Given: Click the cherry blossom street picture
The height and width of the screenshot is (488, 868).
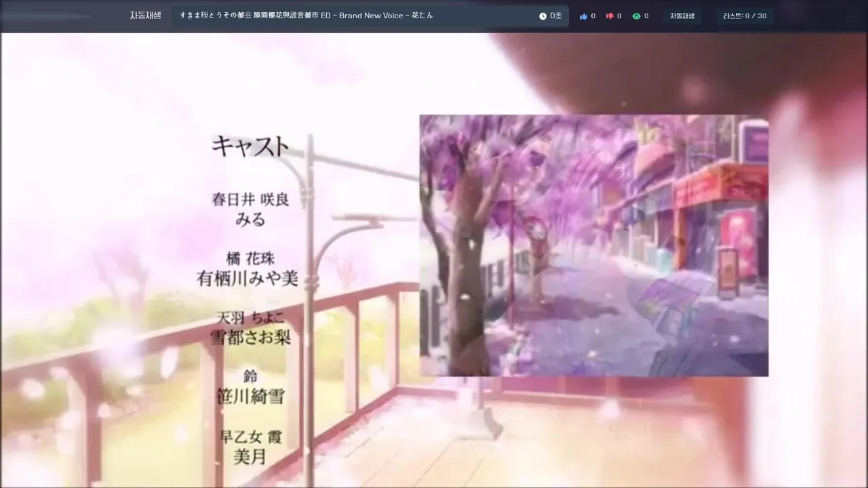Looking at the screenshot, I should [x=594, y=245].
